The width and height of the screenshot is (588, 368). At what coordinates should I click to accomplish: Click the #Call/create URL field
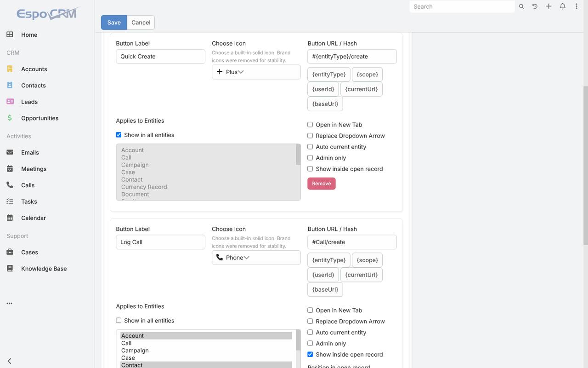click(x=352, y=242)
